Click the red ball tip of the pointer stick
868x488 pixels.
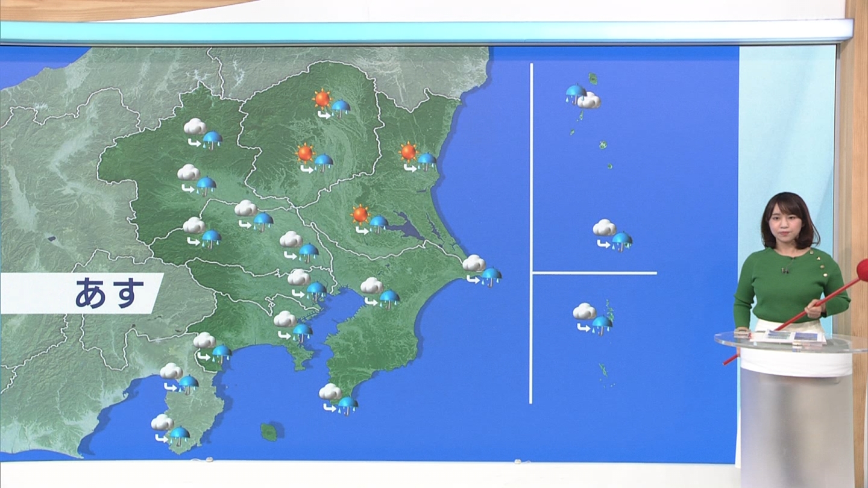coord(863,269)
